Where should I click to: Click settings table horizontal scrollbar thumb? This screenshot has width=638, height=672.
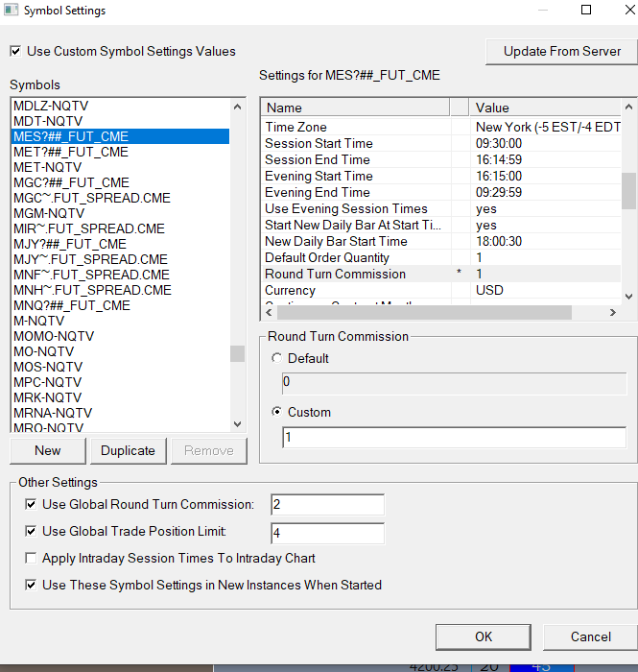click(x=424, y=313)
